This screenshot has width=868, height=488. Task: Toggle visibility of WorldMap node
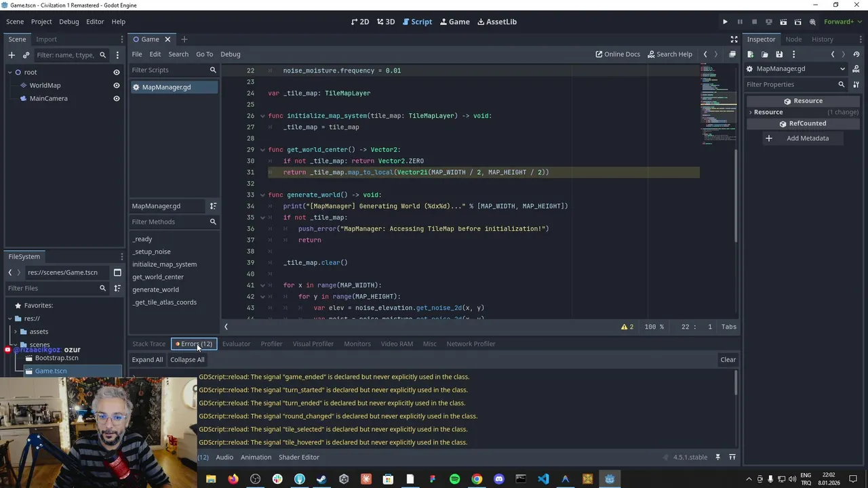[117, 85]
